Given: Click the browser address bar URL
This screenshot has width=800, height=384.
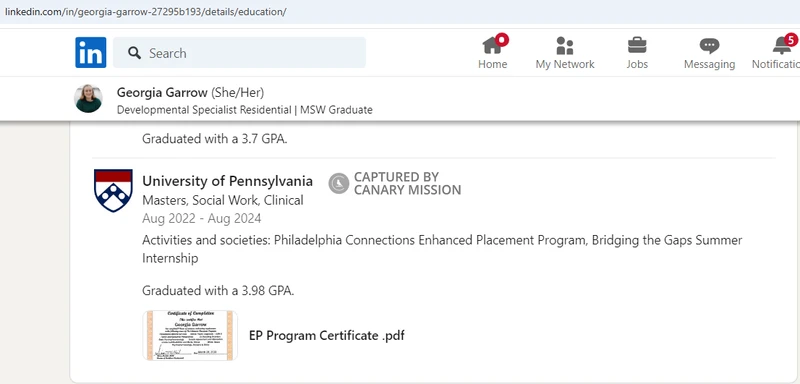Looking at the screenshot, I should pyautogui.click(x=145, y=12).
